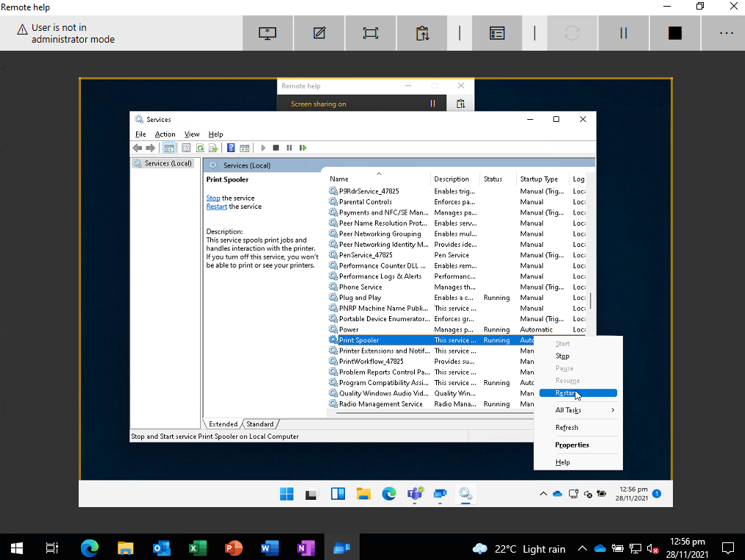This screenshot has width=745, height=560.
Task: Click the forward arrow in Services toolbar
Action: 150,148
